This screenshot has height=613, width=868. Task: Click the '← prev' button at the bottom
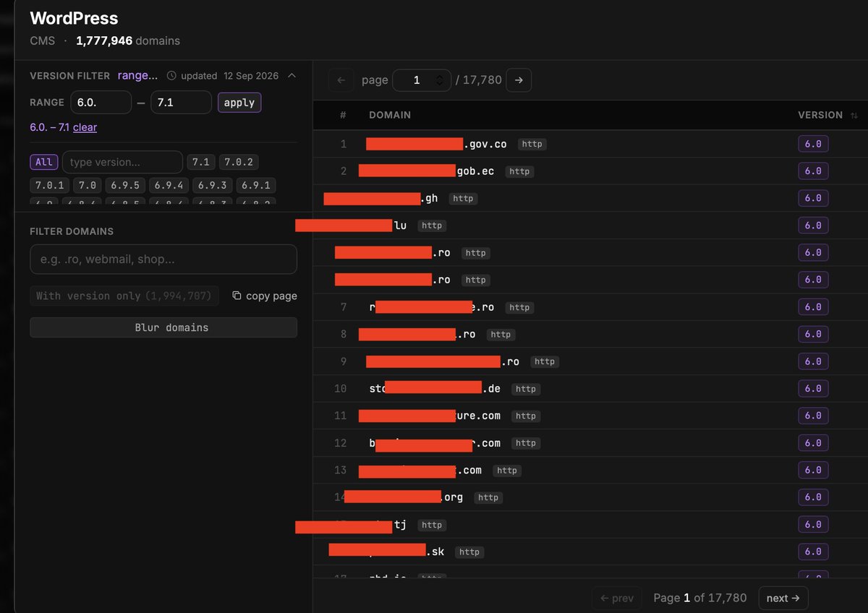click(x=617, y=598)
